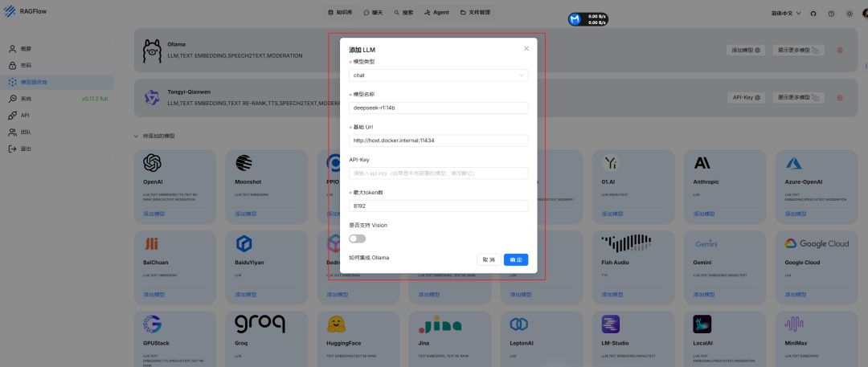This screenshot has height=367, width=868.
Task: Click the BaiChuan logo icon
Action: tap(151, 243)
